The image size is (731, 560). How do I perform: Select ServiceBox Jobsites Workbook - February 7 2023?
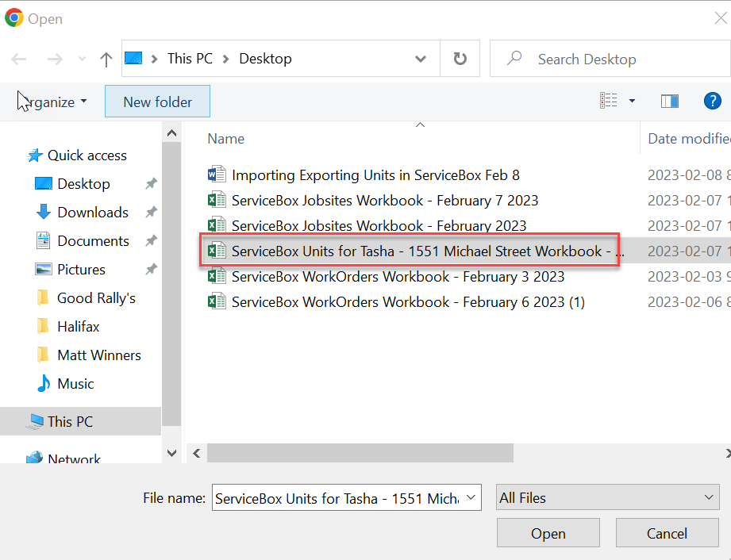click(x=385, y=201)
